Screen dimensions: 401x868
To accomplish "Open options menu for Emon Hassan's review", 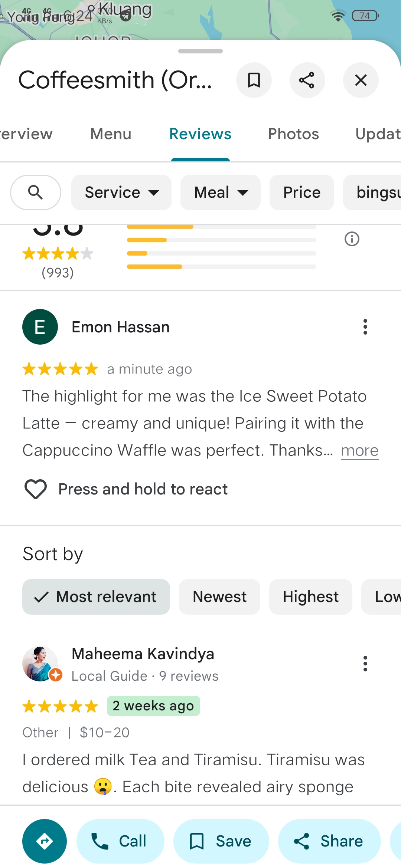I will 365,327.
